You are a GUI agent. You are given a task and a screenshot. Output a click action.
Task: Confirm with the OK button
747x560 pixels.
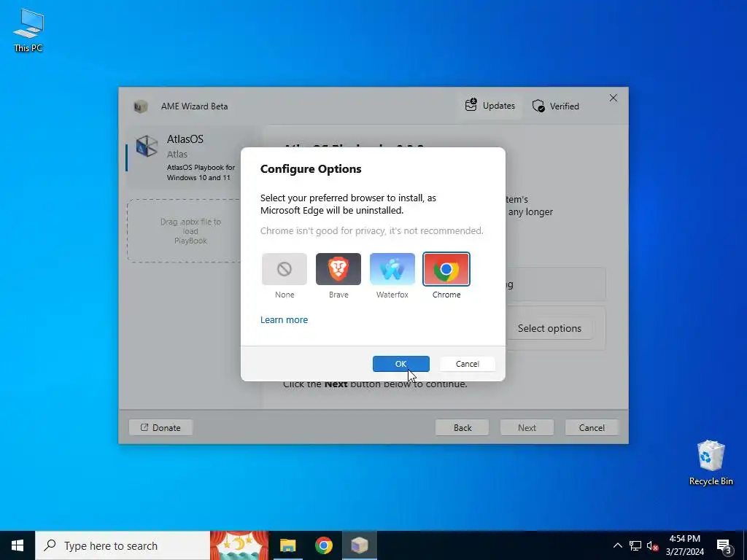click(x=401, y=364)
